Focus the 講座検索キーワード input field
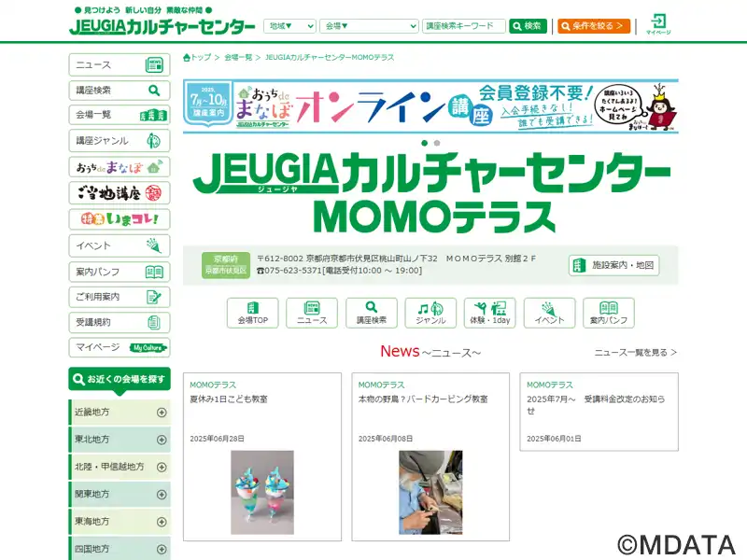 tap(463, 26)
